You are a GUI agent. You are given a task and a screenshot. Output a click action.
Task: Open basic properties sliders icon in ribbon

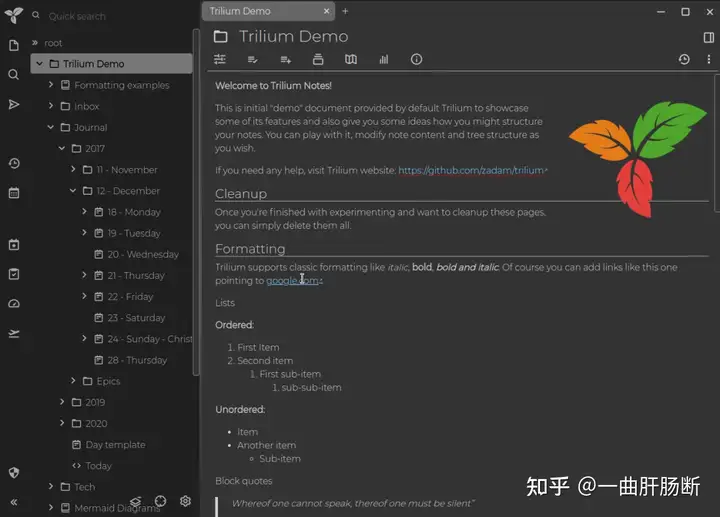(220, 59)
